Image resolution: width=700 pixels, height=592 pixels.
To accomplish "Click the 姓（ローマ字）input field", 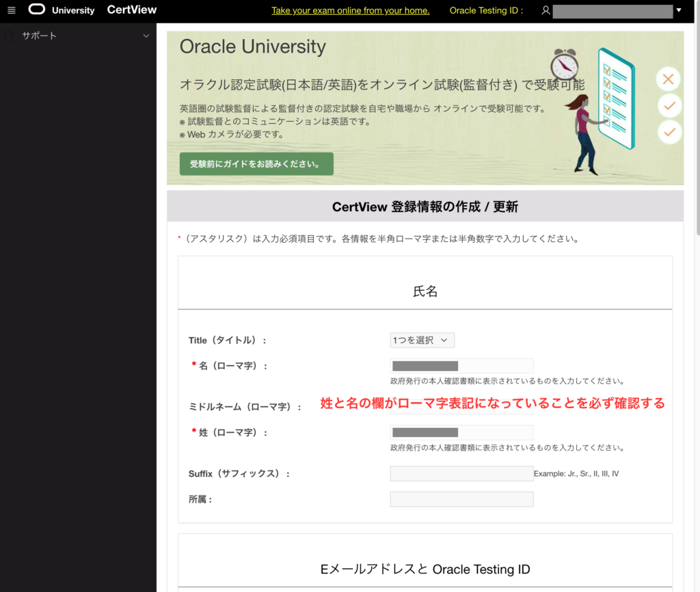I will (461, 432).
